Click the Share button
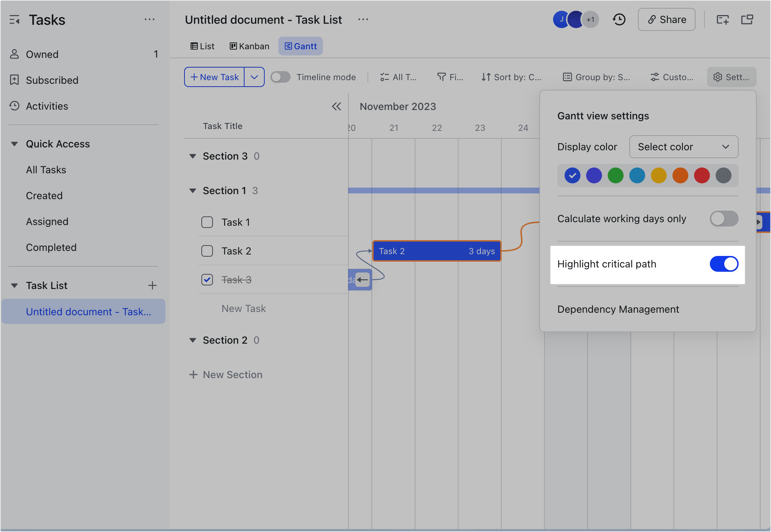The height and width of the screenshot is (532, 771). click(x=666, y=19)
